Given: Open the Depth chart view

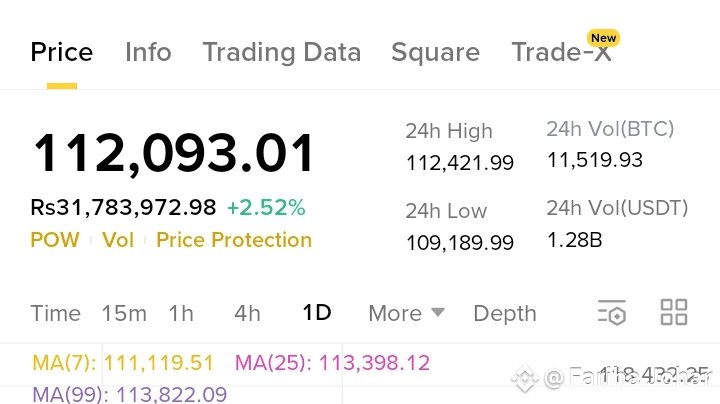Looking at the screenshot, I should (x=504, y=313).
